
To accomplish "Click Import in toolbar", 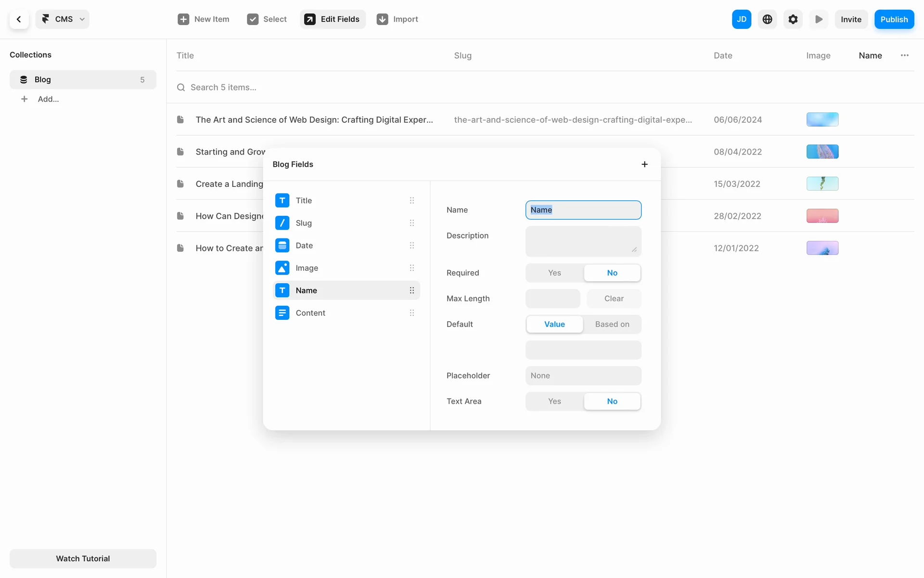I will (x=398, y=19).
